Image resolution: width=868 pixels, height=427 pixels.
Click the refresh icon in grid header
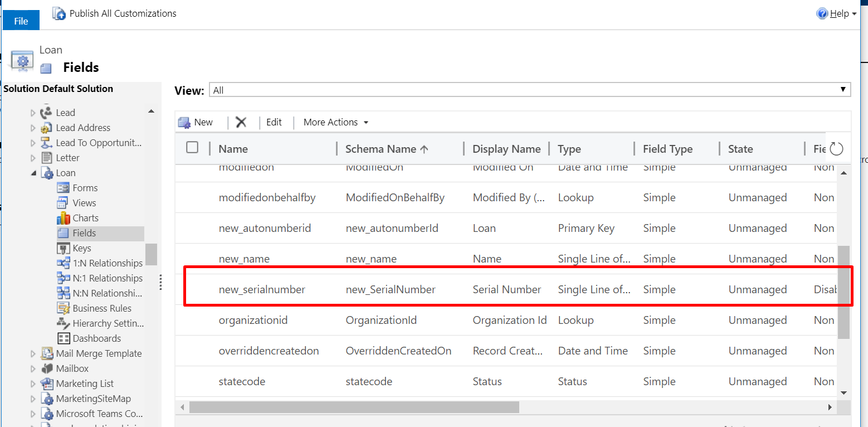click(836, 149)
